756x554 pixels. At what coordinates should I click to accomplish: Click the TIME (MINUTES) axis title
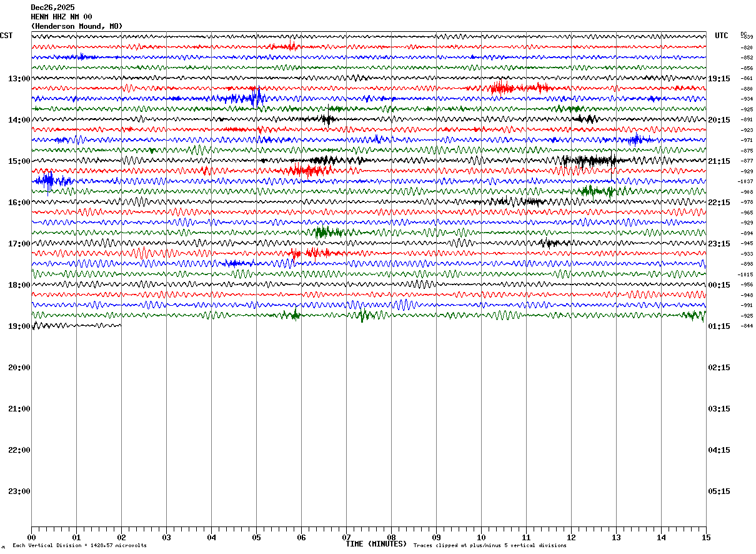click(376, 544)
